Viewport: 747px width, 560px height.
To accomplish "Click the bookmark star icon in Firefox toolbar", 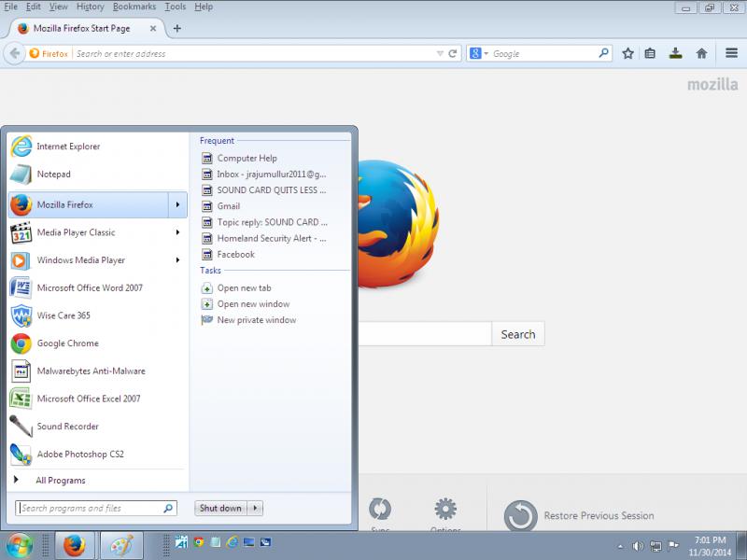I will (x=628, y=53).
